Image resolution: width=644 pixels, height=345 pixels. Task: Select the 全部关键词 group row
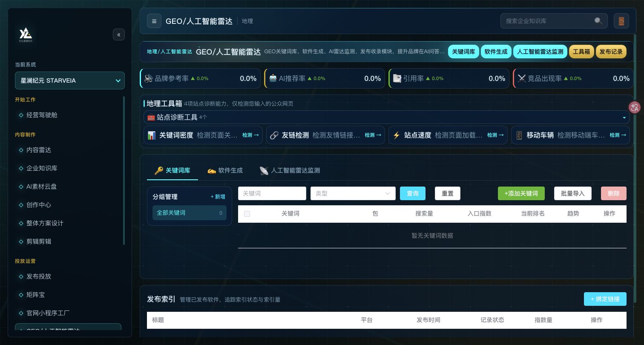pos(190,213)
